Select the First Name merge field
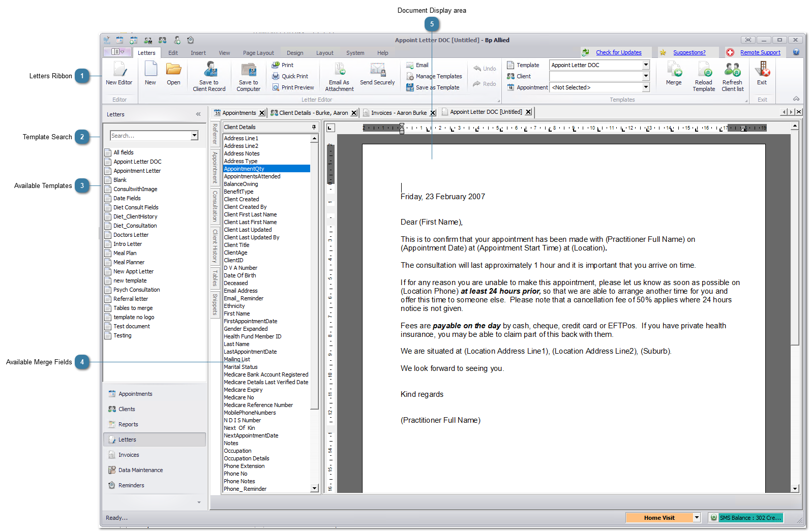Viewport: 810px width, 532px height. coord(237,314)
